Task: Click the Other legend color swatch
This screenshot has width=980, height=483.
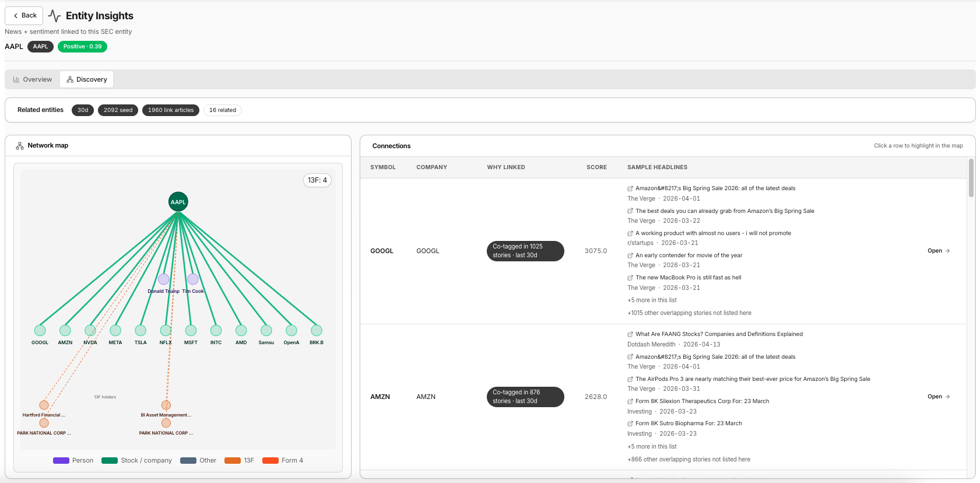Action: (x=188, y=461)
